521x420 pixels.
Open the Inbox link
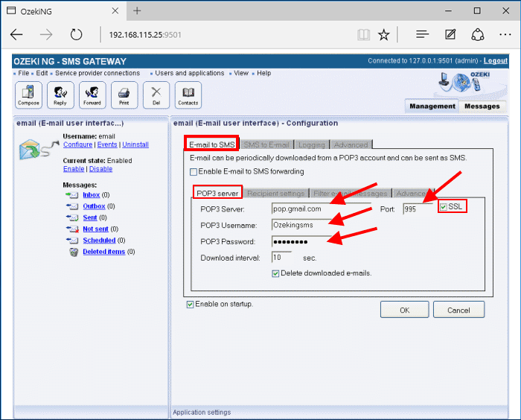[92, 195]
